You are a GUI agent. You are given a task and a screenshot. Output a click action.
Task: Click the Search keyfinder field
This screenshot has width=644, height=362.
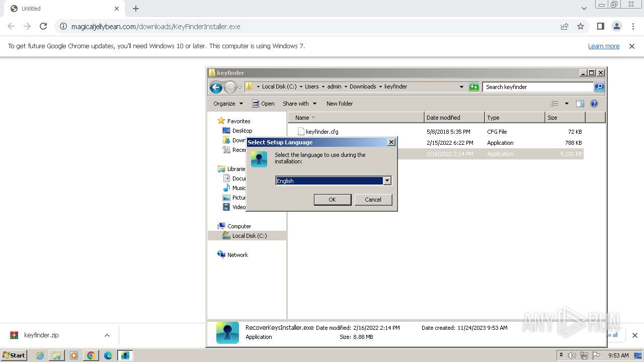coord(538,87)
